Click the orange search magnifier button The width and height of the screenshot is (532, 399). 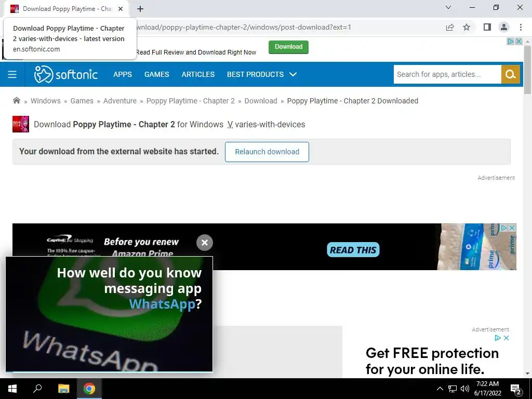tap(511, 74)
